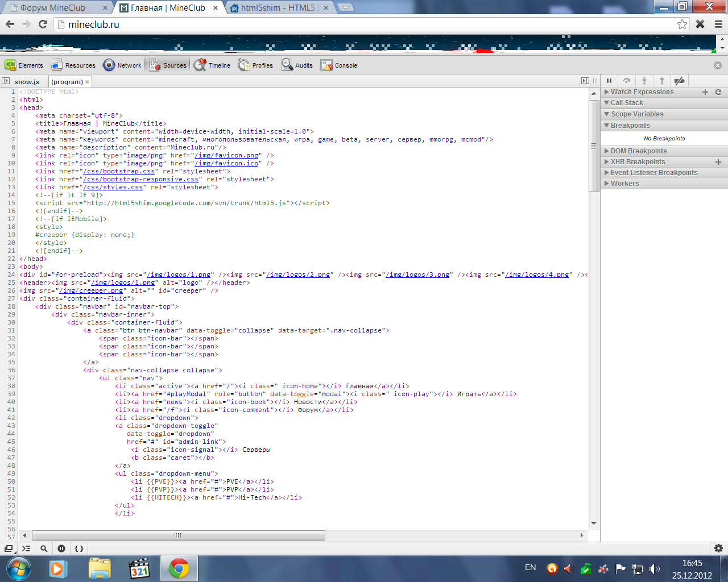
Task: Open the /css/bootstrap.css link
Action: (119, 171)
